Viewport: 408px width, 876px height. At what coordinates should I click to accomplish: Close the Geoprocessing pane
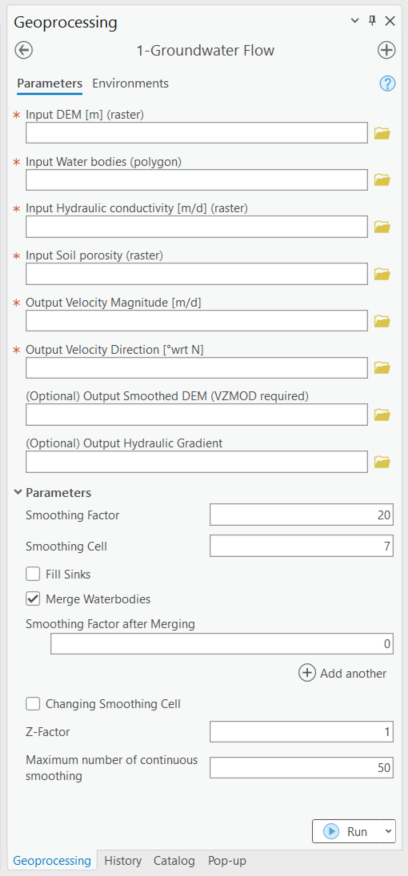point(390,21)
